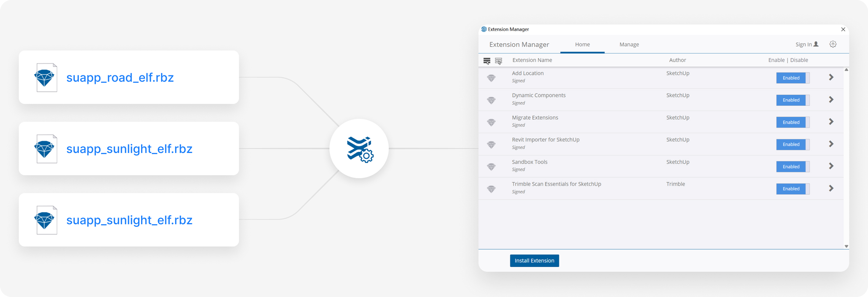Click the select-all rows icon
Image resolution: width=868 pixels, height=297 pixels.
487,61
